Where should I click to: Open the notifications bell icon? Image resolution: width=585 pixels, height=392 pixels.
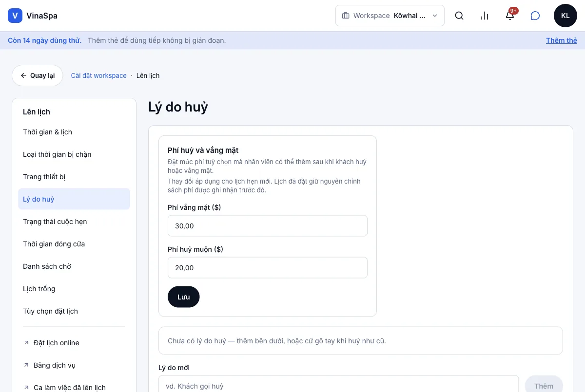[x=510, y=16]
